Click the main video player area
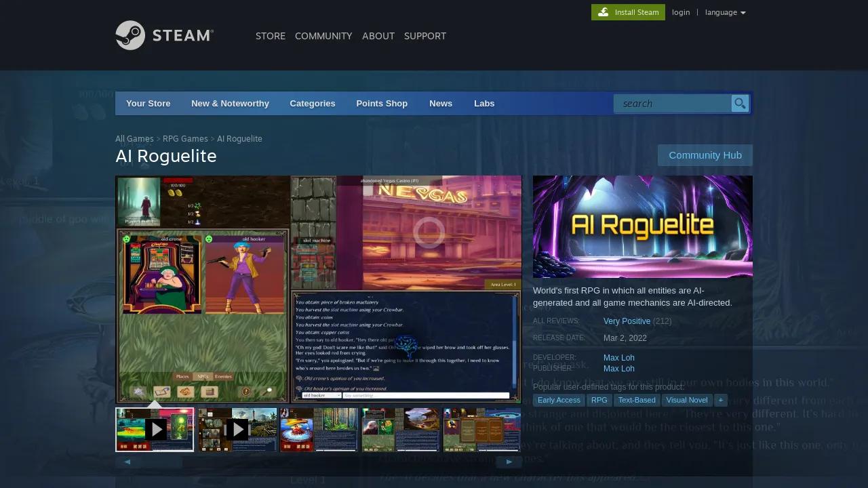The height and width of the screenshot is (488, 868). [x=319, y=289]
